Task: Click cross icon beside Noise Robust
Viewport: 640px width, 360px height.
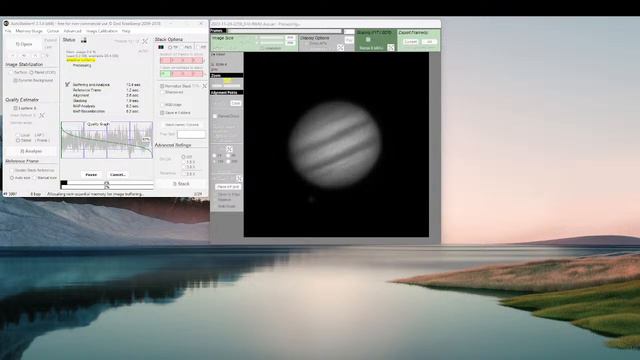Action: 42,116
